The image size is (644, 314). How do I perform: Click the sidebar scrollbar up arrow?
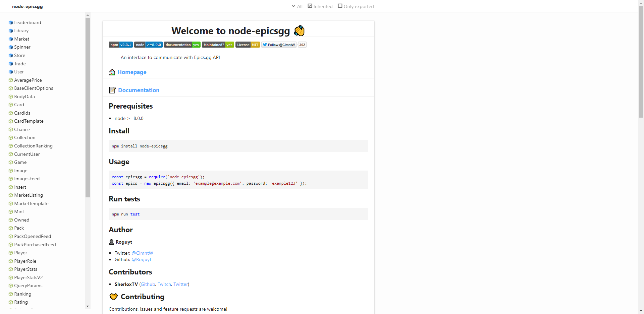pos(88,15)
